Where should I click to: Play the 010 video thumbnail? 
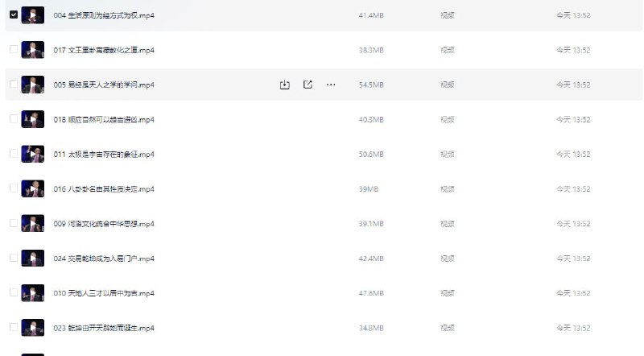pos(33,293)
